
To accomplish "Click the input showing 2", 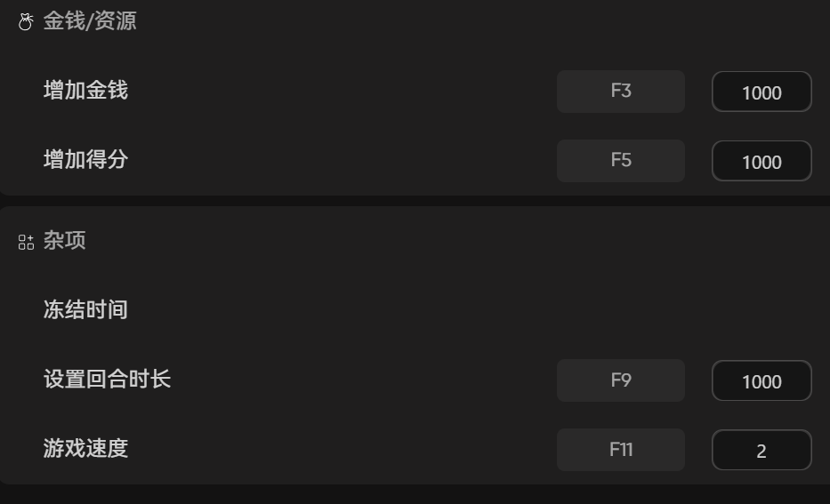I will click(x=761, y=451).
